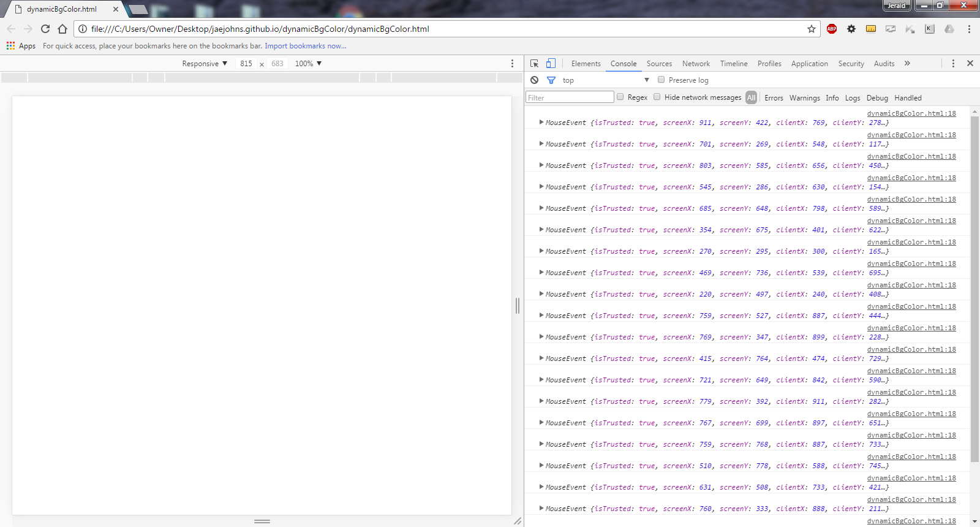Click the cloud extension icon in toolbar

949,29
